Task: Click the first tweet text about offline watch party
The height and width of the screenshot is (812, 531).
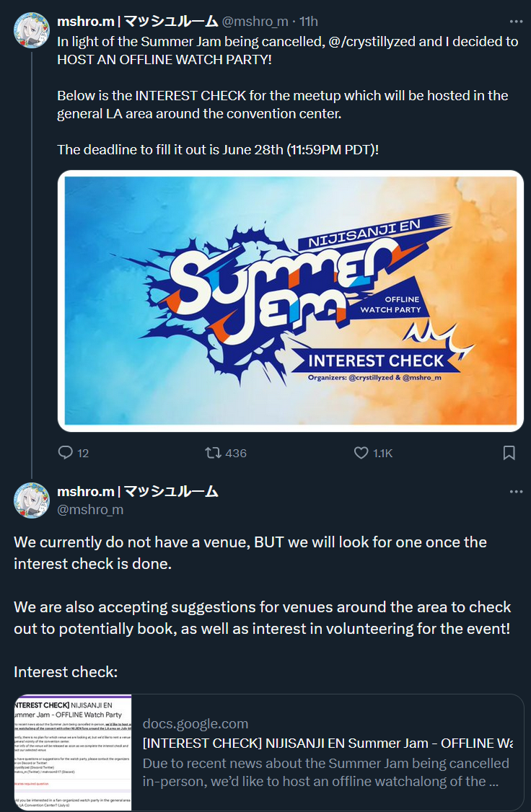Action: (288, 97)
